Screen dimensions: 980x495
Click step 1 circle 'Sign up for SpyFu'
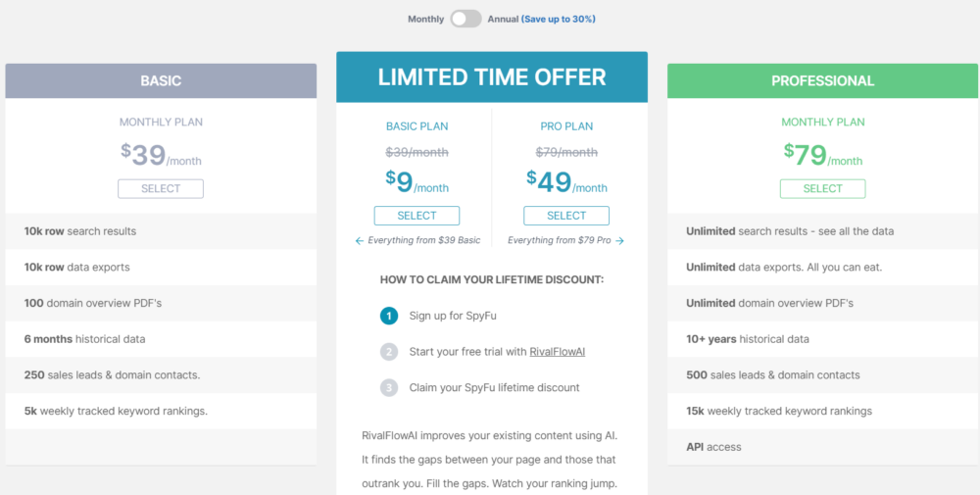pyautogui.click(x=389, y=317)
